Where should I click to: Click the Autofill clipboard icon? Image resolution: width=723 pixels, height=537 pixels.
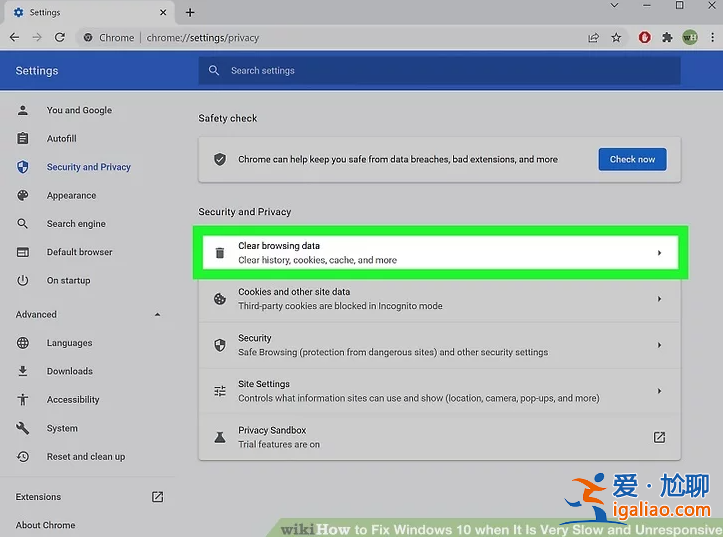click(23, 138)
